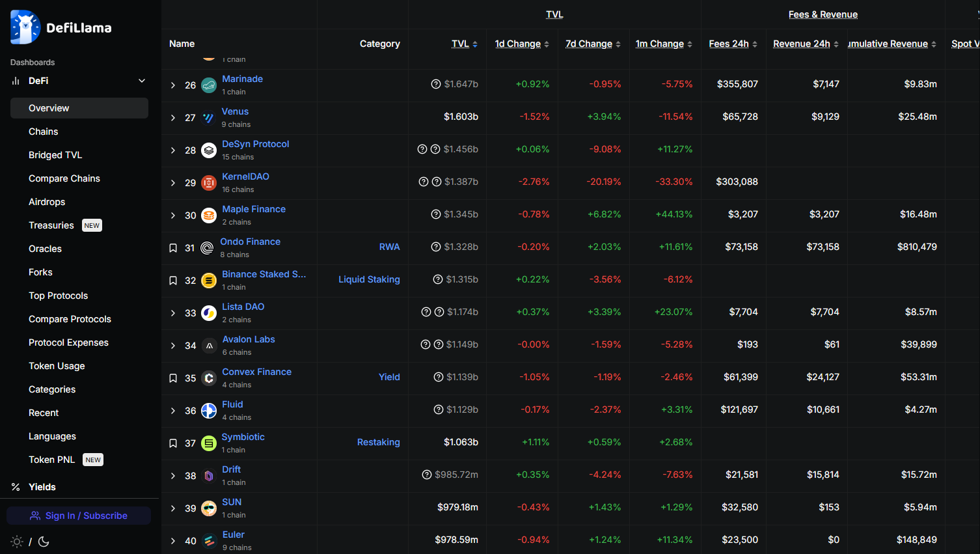This screenshot has width=980, height=554.
Task: Sort by Fees 24h column
Action: pyautogui.click(x=733, y=44)
